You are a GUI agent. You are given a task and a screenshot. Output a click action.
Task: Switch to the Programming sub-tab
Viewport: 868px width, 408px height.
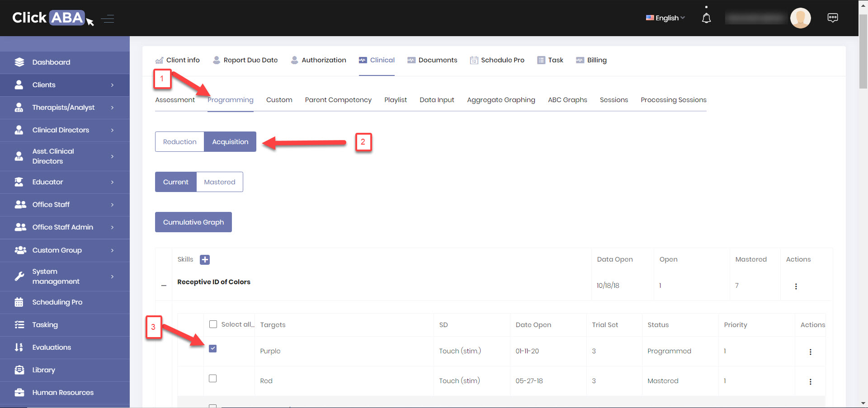231,100
